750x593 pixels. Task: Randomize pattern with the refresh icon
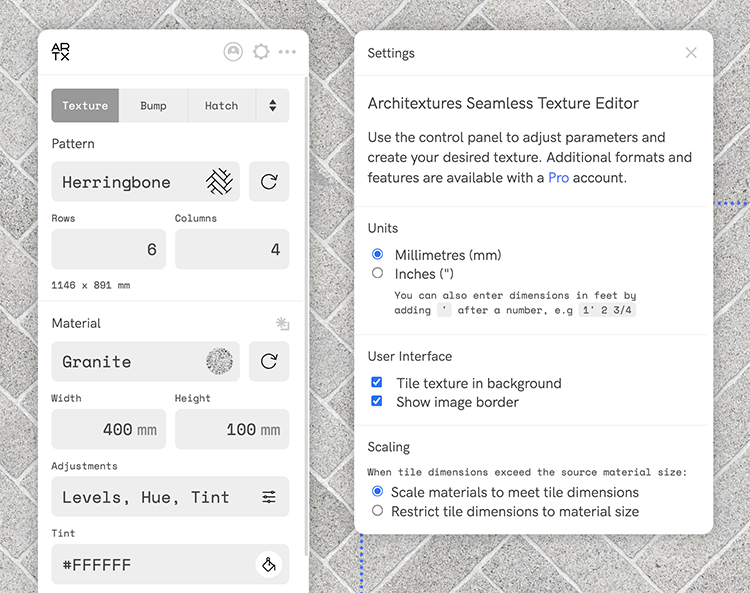click(x=269, y=182)
